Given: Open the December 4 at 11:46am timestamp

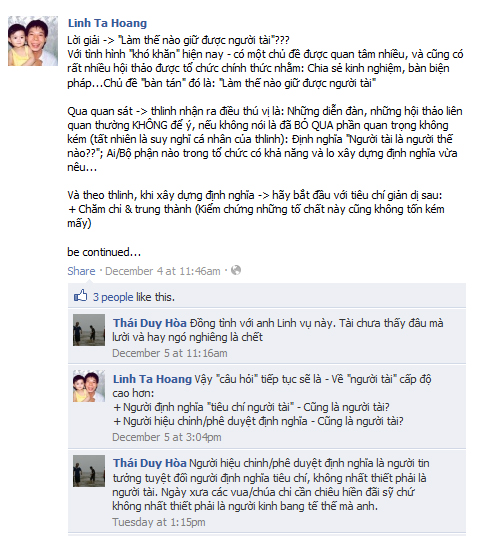Looking at the screenshot, I should click(163, 271).
